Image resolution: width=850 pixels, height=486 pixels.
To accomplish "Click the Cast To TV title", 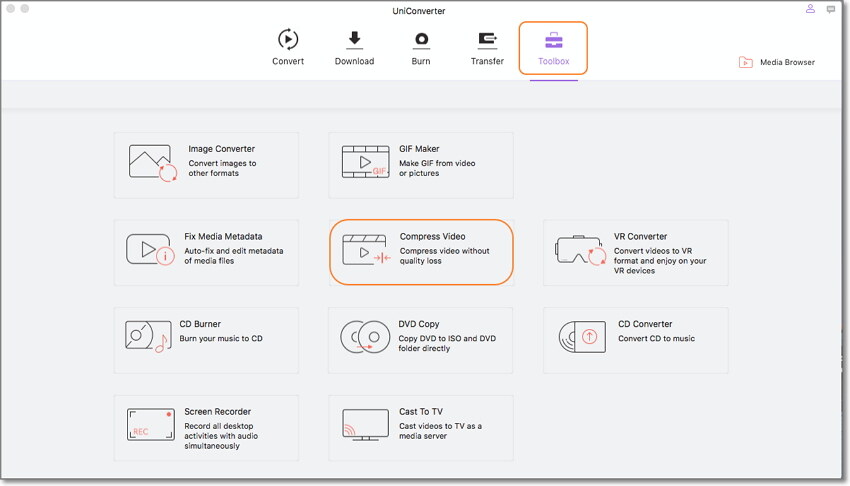I will click(421, 412).
